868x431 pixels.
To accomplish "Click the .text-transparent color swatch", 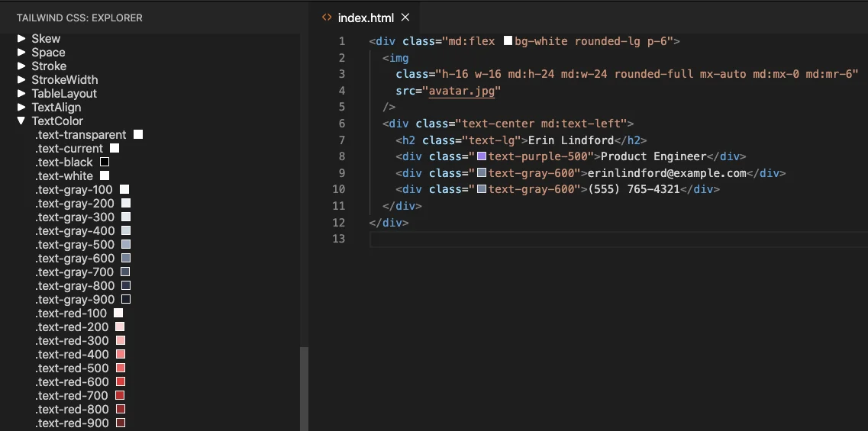I will click(138, 134).
